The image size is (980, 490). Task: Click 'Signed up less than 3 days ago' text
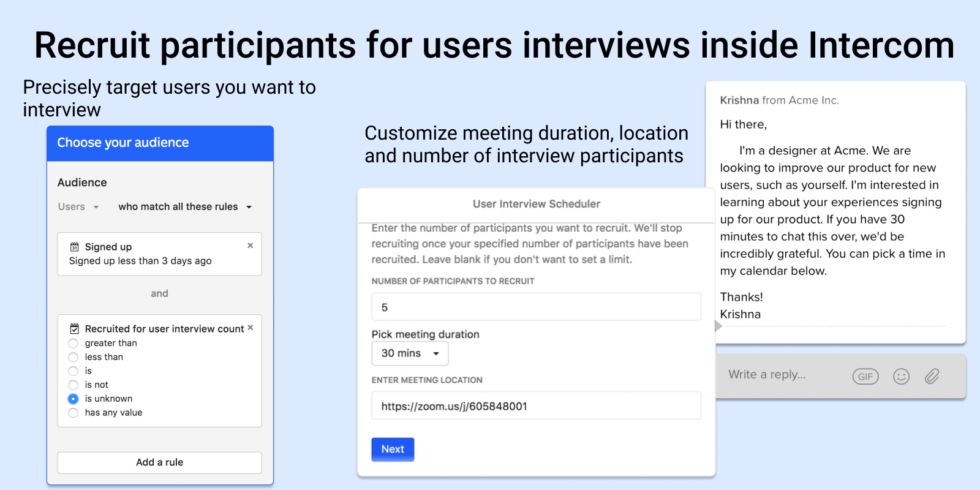(140, 261)
